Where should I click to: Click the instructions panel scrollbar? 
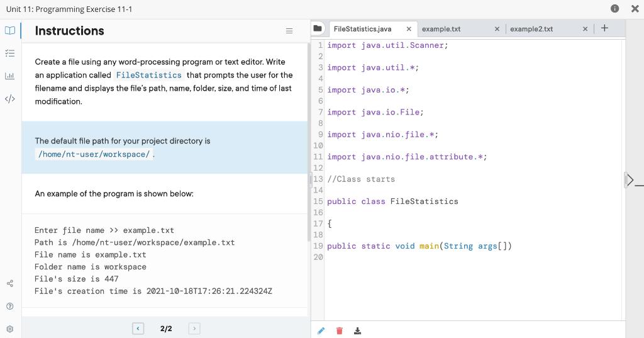click(308, 142)
